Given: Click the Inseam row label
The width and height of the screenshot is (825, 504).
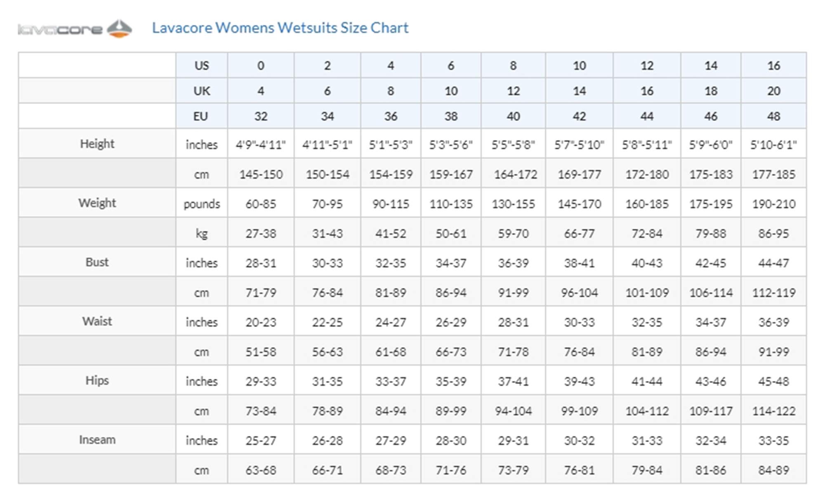Looking at the screenshot, I should pyautogui.click(x=97, y=440).
